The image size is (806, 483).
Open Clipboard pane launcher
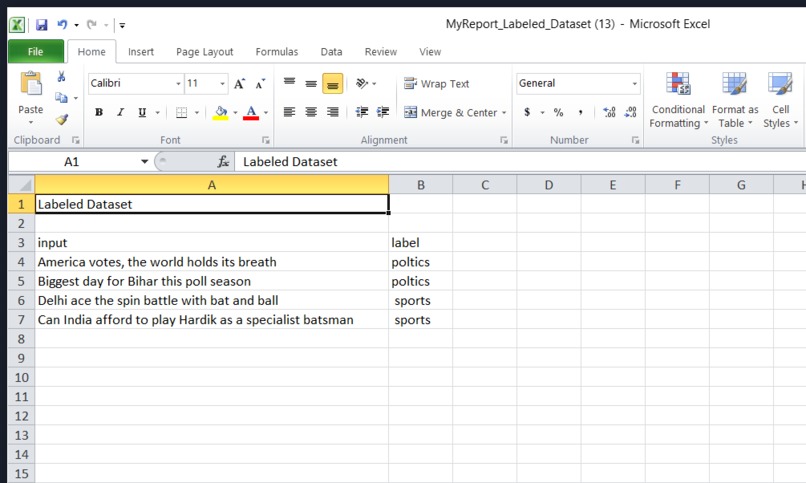click(x=76, y=140)
